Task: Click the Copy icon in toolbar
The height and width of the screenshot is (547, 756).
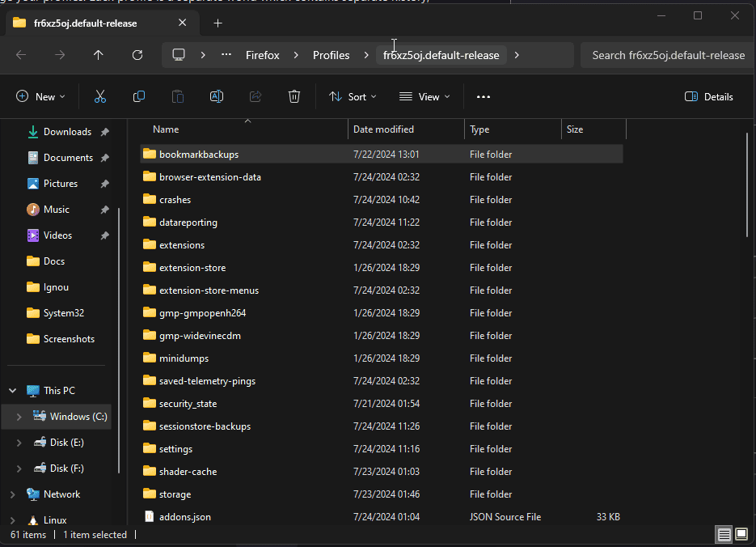Action: click(x=139, y=97)
